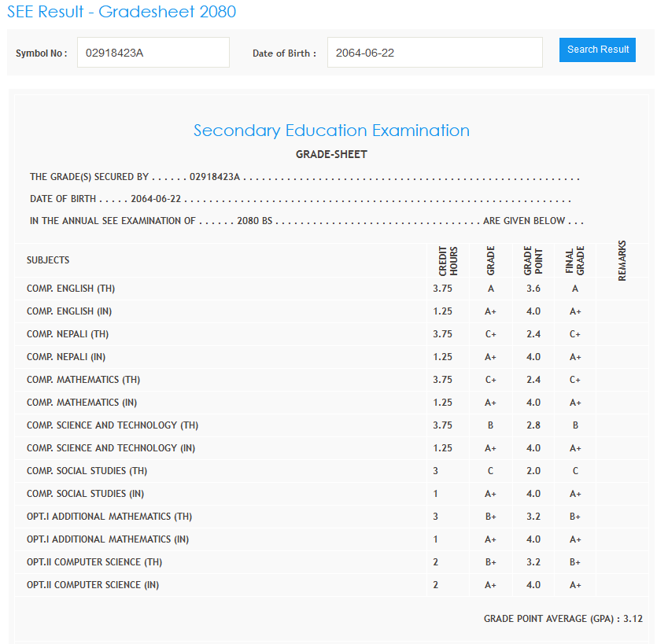The image size is (657, 644).
Task: Click the FINAL GRADE column header
Action: (575, 261)
